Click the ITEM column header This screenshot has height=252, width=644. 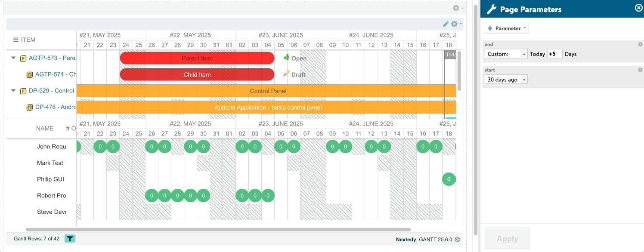[28, 40]
